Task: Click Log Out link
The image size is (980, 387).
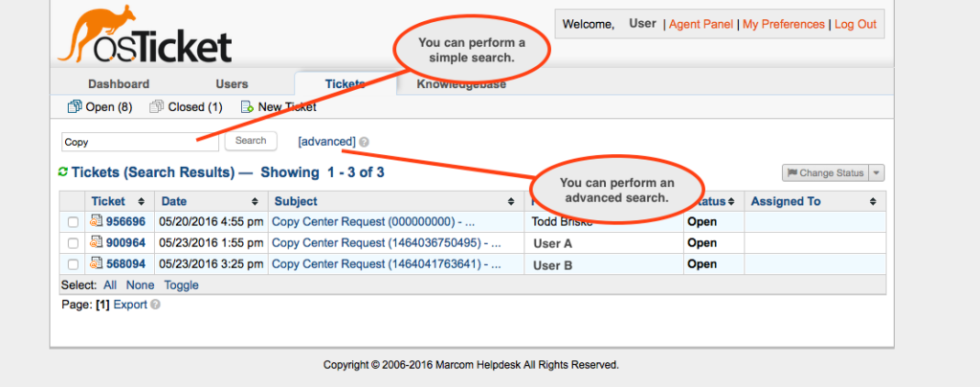Action: pyautogui.click(x=856, y=24)
